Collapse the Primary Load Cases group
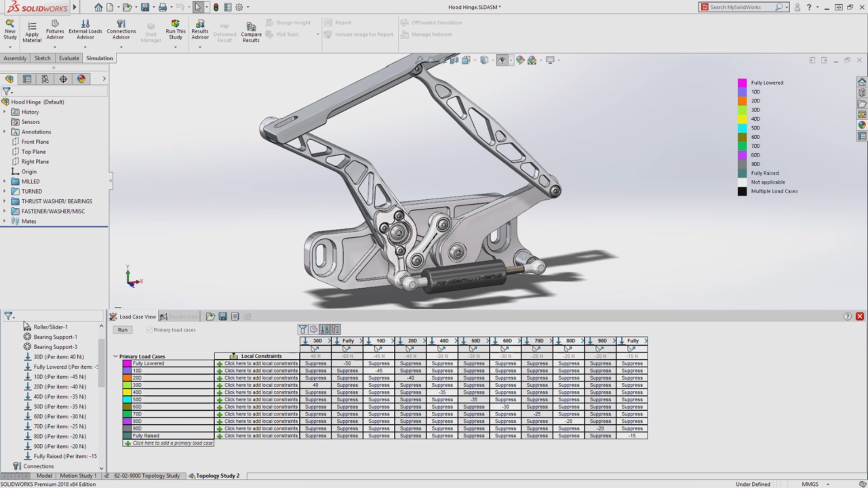Image resolution: width=868 pixels, height=488 pixels. pyautogui.click(x=115, y=357)
